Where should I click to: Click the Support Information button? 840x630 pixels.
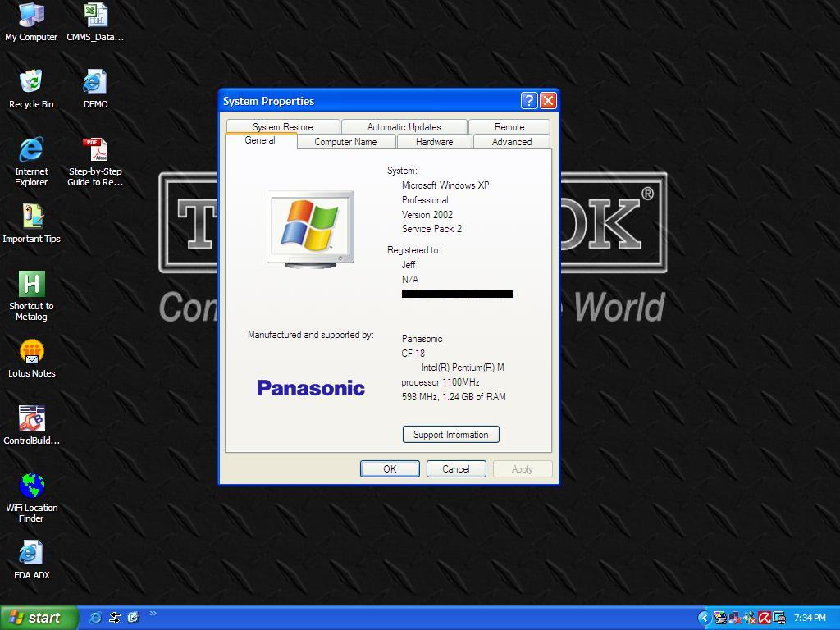tap(451, 435)
